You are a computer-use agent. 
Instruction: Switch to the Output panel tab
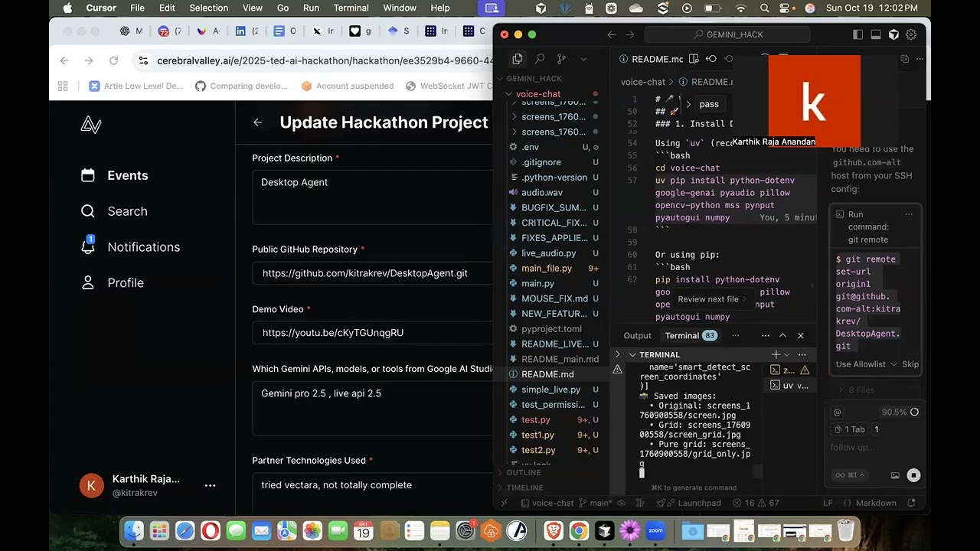tap(637, 335)
